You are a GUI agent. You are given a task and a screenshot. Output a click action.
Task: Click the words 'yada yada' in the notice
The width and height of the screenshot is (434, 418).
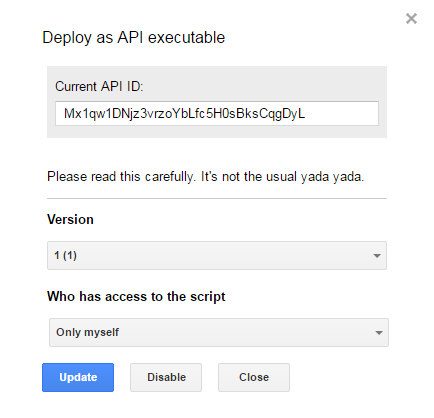pyautogui.click(x=332, y=177)
